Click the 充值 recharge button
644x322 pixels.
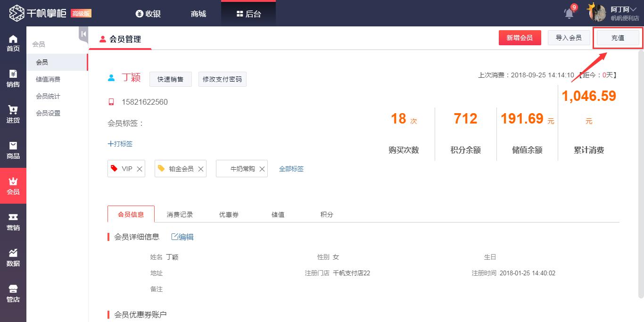tap(618, 38)
